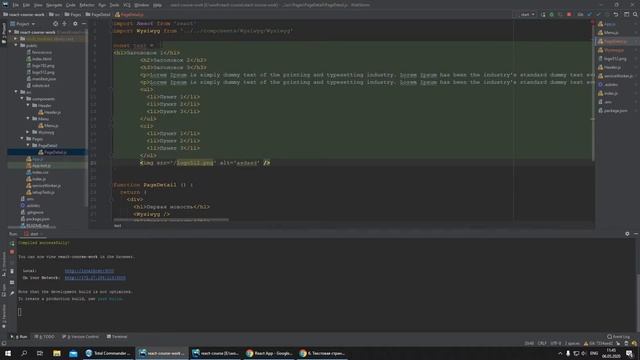The height and width of the screenshot is (360, 640).
Task: Click the PageDetail folder breadcrumb
Action: click(98, 14)
